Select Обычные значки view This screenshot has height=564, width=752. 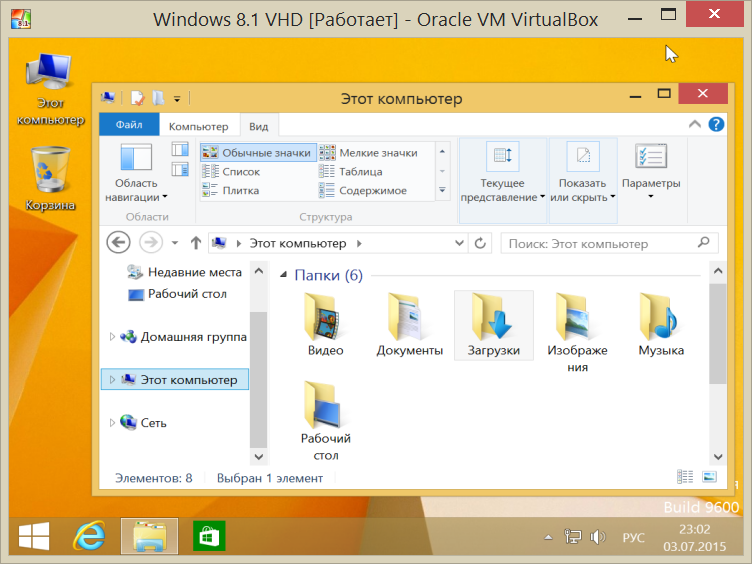(x=258, y=153)
